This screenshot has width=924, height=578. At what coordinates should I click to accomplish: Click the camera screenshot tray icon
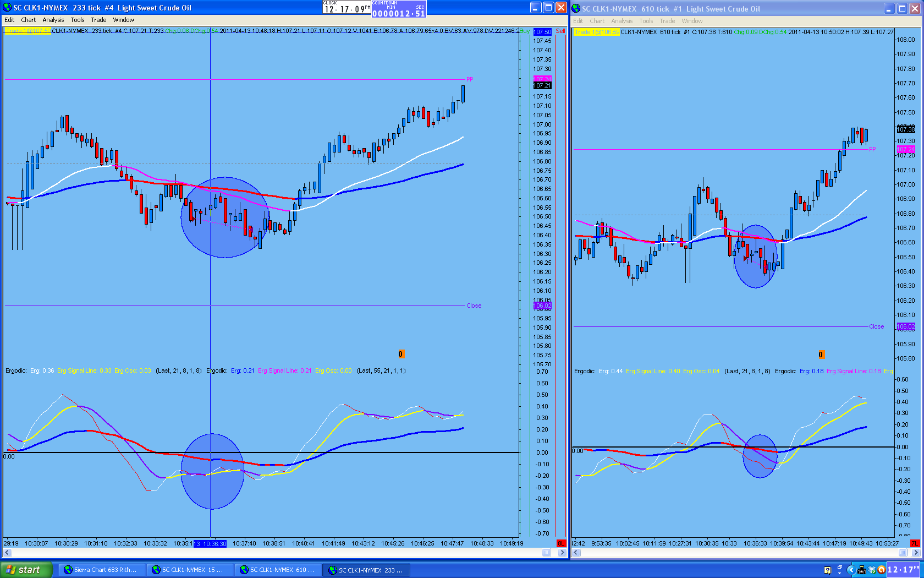(862, 570)
